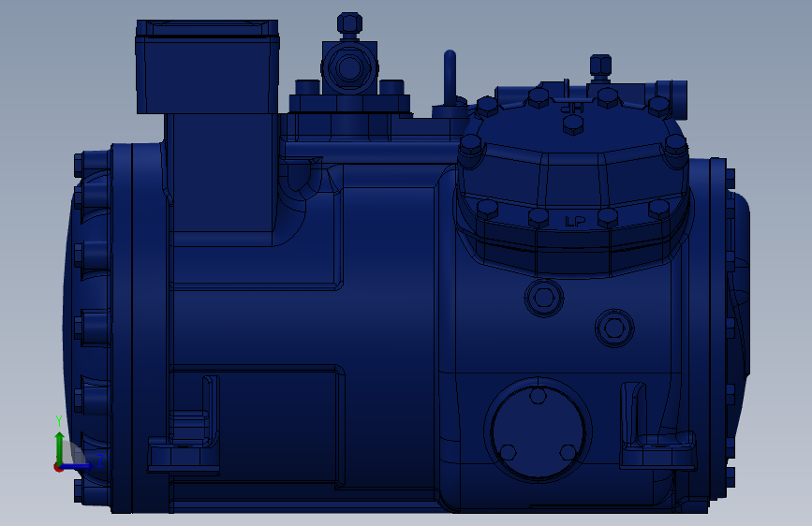Select the lower hex plug on the crankcase side
The width and height of the screenshot is (812, 526).
614,328
